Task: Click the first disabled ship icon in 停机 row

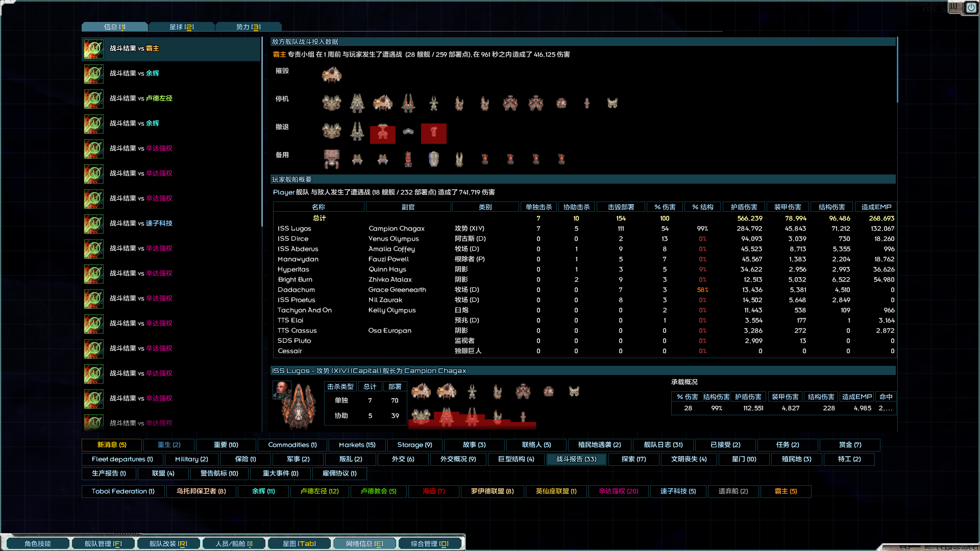Action: tap(331, 103)
